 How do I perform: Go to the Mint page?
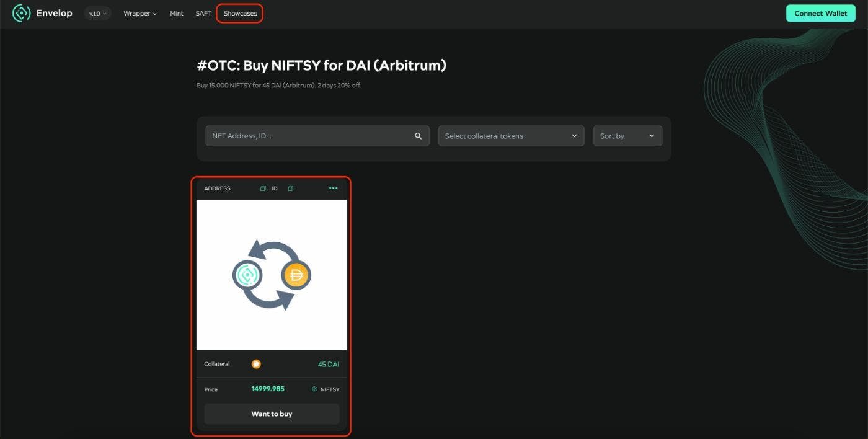[x=177, y=13]
